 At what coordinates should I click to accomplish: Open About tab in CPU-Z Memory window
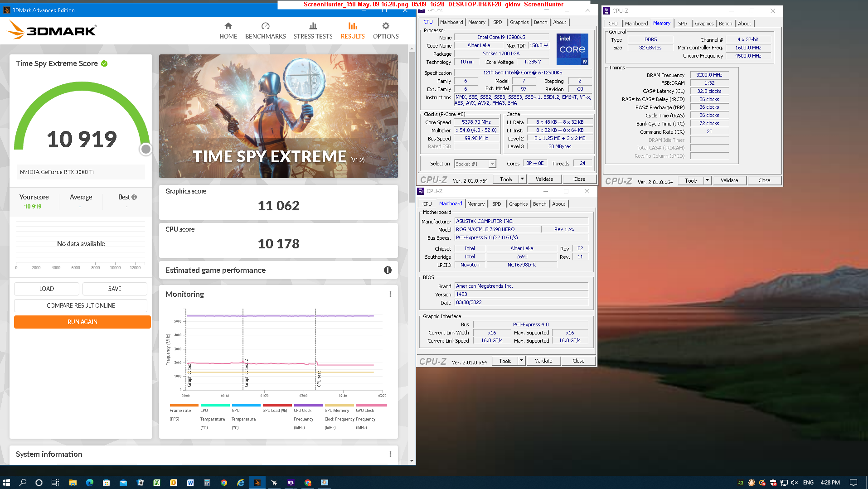pos(744,24)
